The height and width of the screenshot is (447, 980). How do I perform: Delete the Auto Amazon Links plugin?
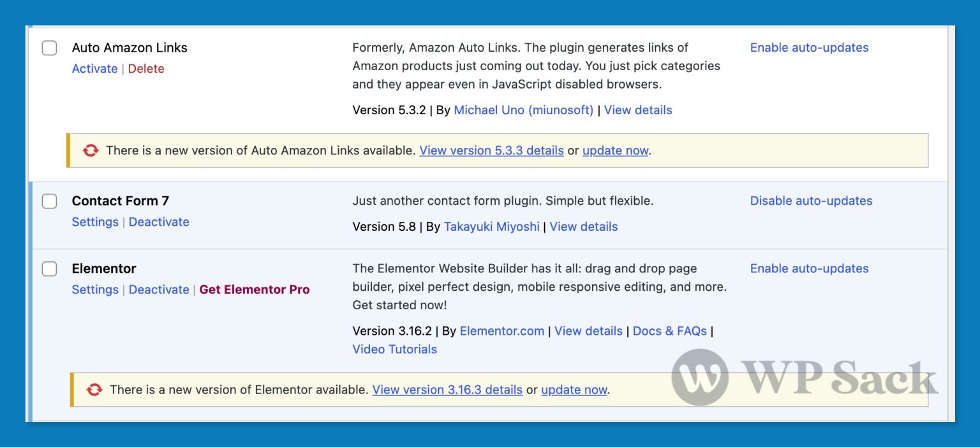146,68
